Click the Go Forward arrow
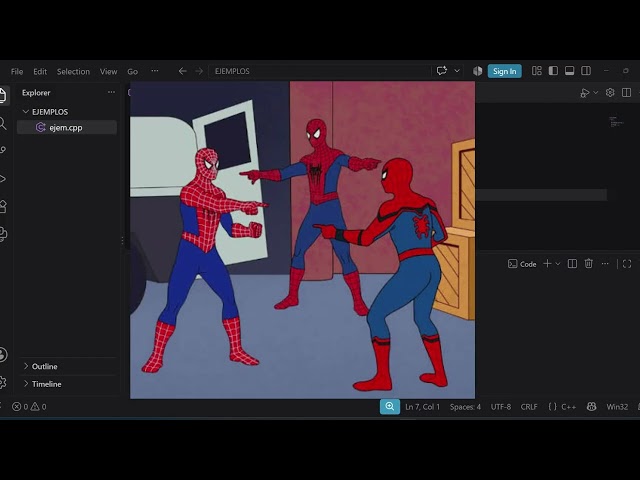The image size is (640, 480). [x=199, y=71]
